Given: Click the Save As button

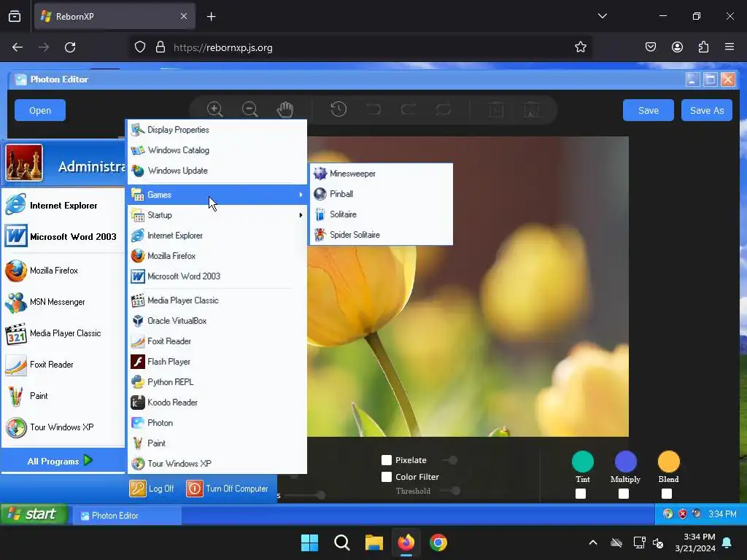Looking at the screenshot, I should click(706, 111).
